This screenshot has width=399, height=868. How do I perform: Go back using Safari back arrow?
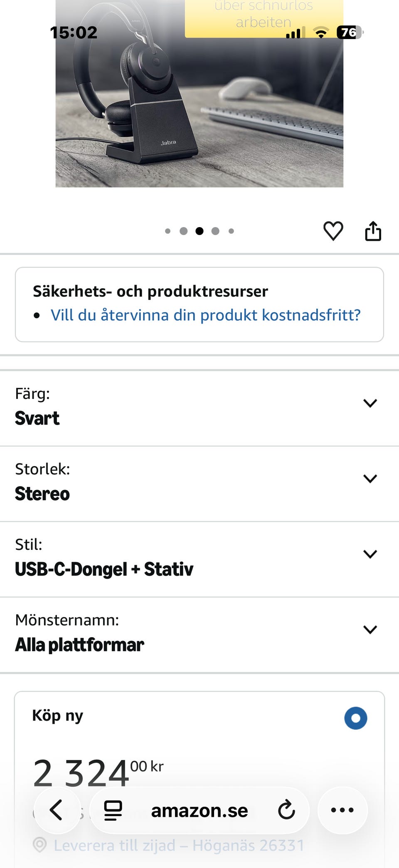click(x=57, y=810)
